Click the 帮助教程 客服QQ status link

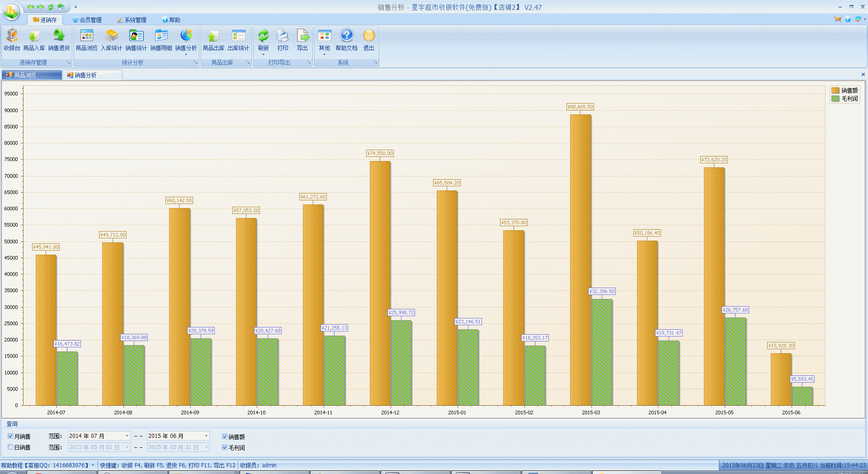pyautogui.click(x=47, y=465)
